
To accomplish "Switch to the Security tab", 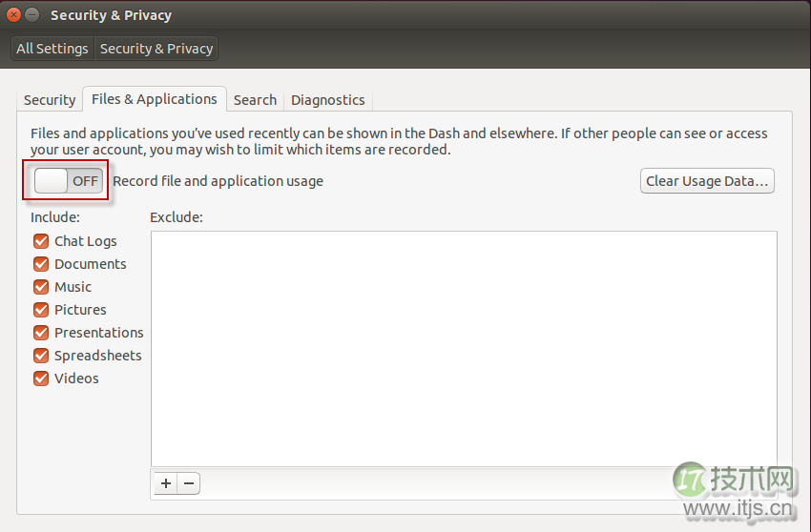I will [50, 100].
